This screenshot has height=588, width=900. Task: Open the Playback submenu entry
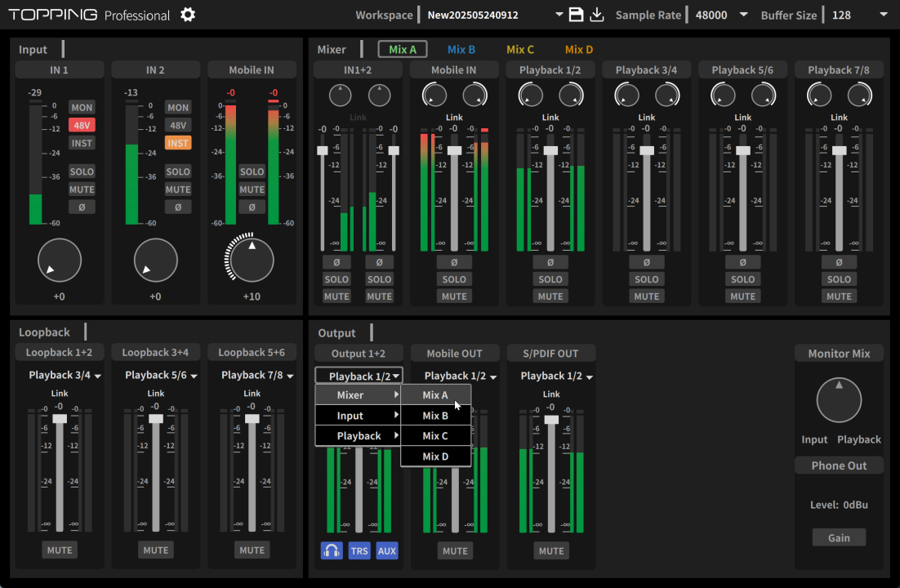359,436
